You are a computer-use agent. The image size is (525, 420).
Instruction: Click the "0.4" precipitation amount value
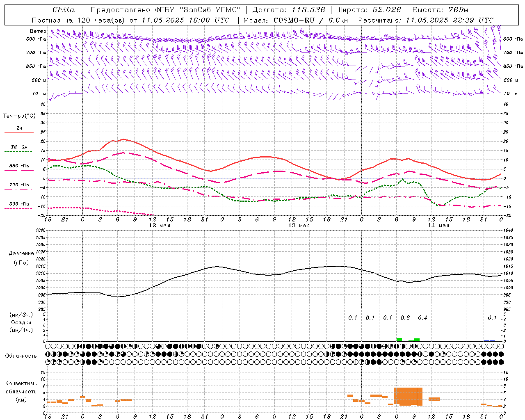click(422, 317)
